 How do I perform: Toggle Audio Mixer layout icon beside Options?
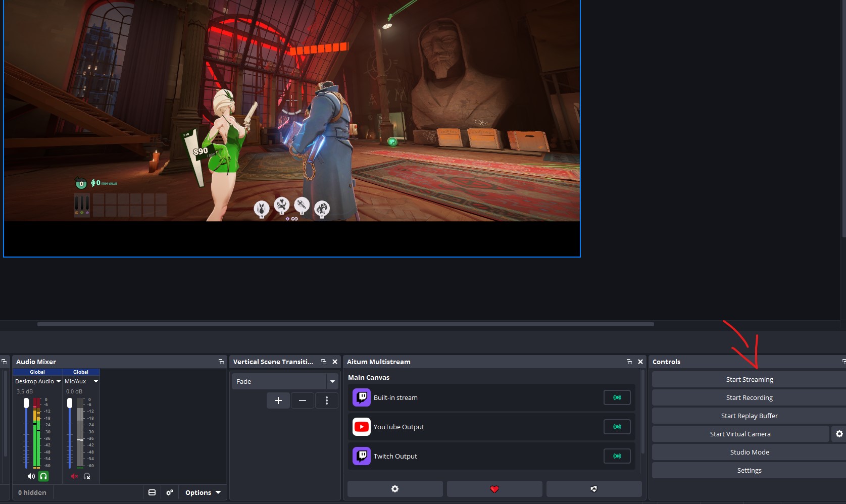[x=152, y=492]
